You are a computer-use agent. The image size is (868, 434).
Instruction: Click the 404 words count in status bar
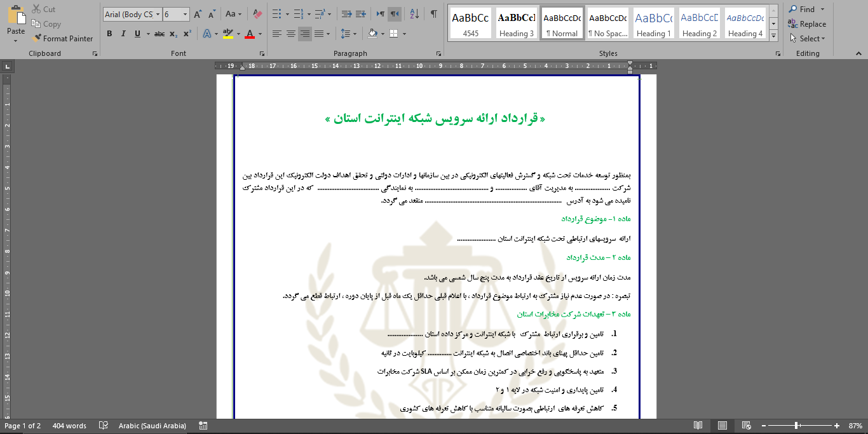click(x=69, y=426)
